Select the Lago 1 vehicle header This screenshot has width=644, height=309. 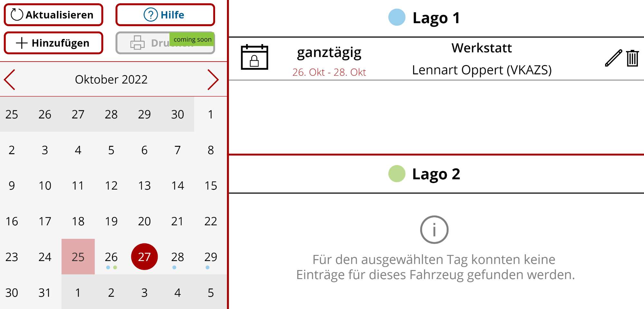[436, 18]
